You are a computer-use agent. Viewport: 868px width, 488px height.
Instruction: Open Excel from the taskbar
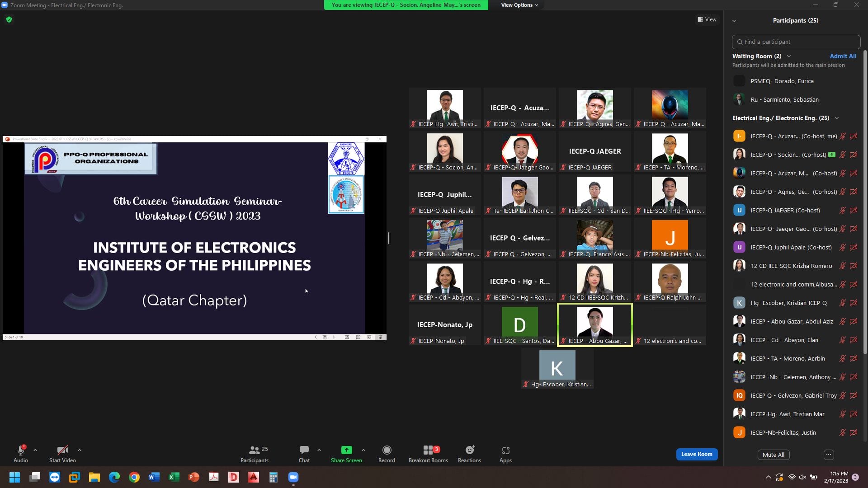pos(174,477)
